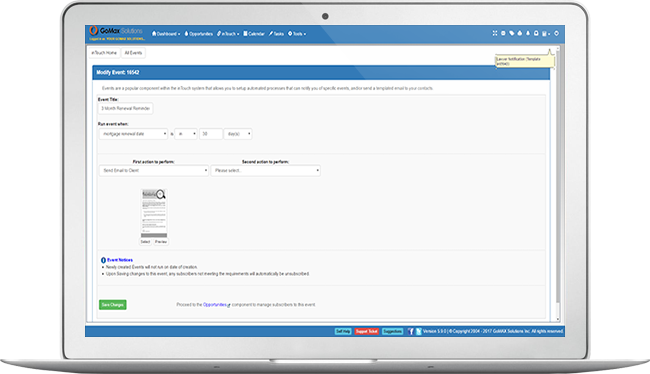650x374 pixels.
Task: Open the Opportunities menu item
Action: tap(199, 34)
